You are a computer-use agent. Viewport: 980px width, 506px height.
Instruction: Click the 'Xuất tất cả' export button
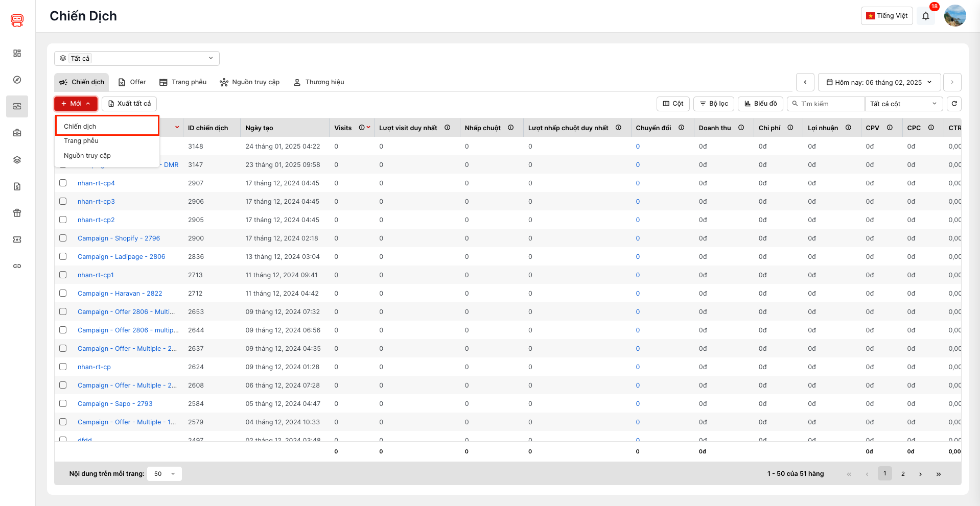pyautogui.click(x=129, y=104)
